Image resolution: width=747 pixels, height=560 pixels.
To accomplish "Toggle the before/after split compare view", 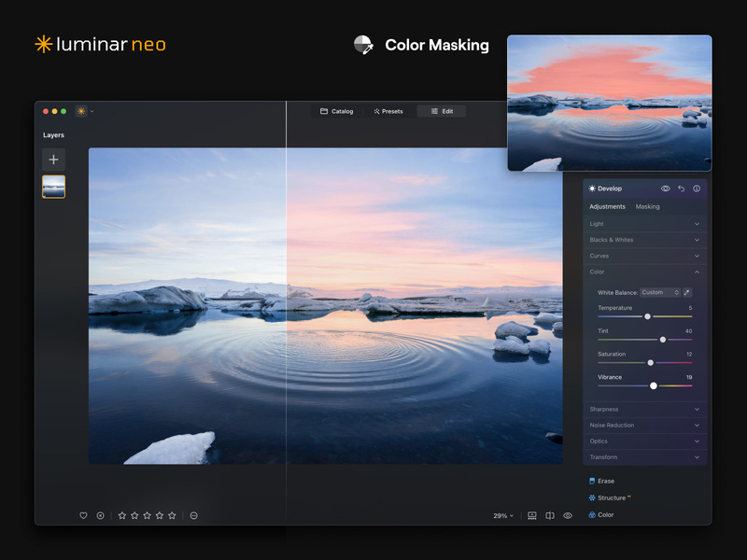I will point(550,515).
